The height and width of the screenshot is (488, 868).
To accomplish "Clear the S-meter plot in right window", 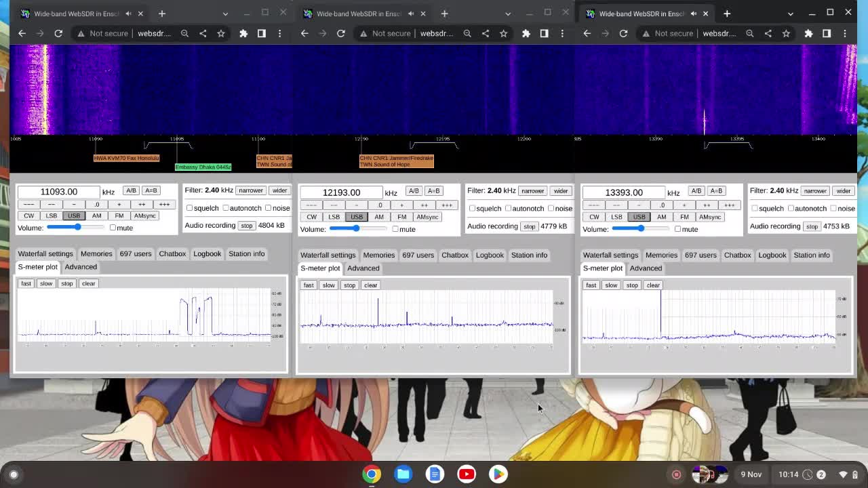I will tap(653, 285).
